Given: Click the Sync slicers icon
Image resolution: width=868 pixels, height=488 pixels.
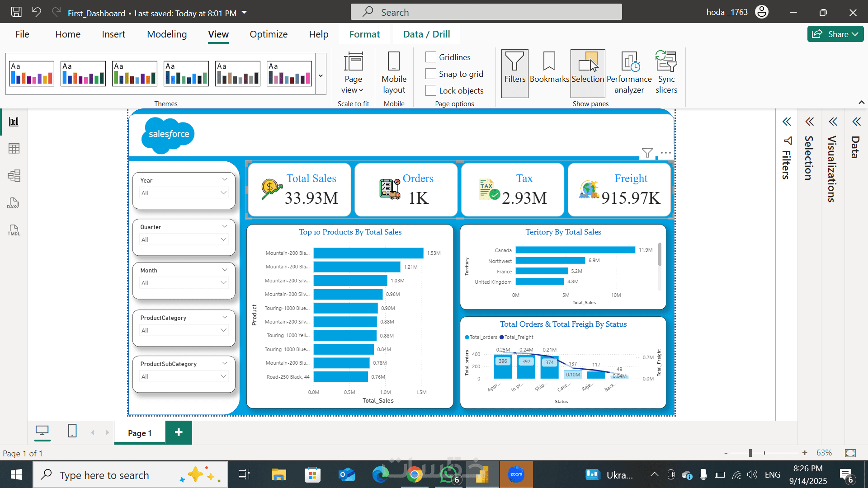Looking at the screenshot, I should (x=666, y=72).
